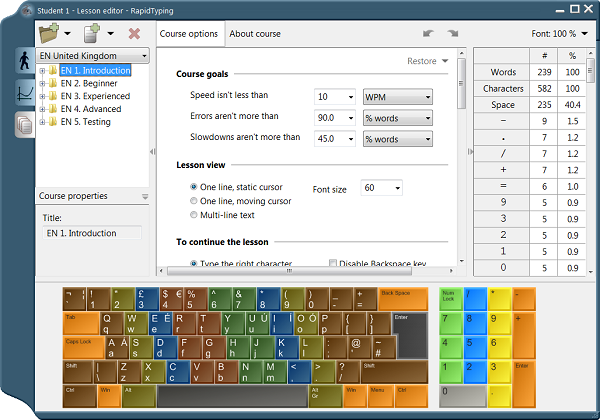This screenshot has height=420, width=600.
Task: Click the open course folder icon
Action: (49, 33)
